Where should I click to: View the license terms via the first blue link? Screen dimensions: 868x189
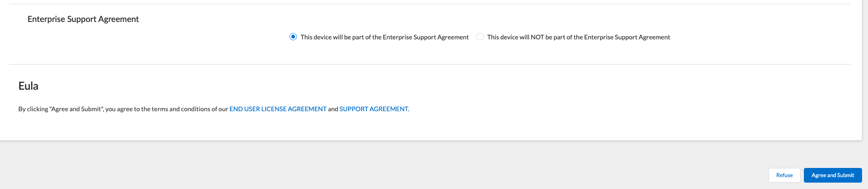click(278, 109)
